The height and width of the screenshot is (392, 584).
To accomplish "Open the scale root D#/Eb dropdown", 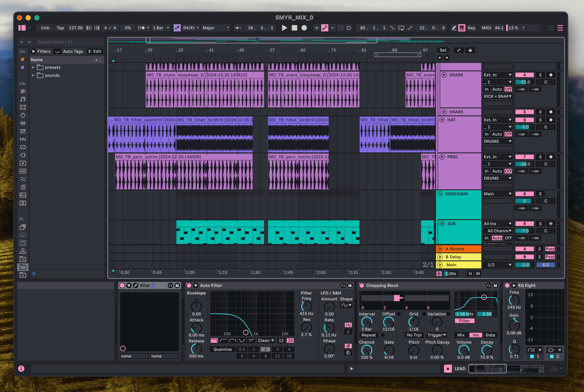I will click(191, 28).
